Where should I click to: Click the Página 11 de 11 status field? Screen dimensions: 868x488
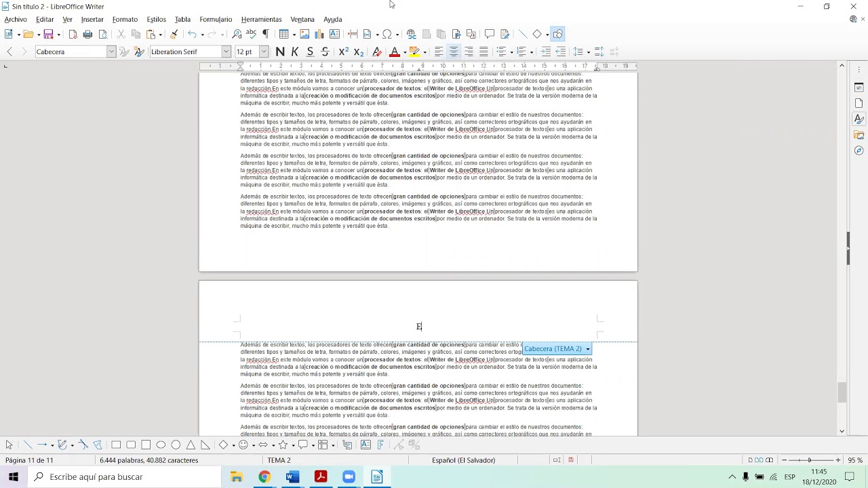click(29, 460)
